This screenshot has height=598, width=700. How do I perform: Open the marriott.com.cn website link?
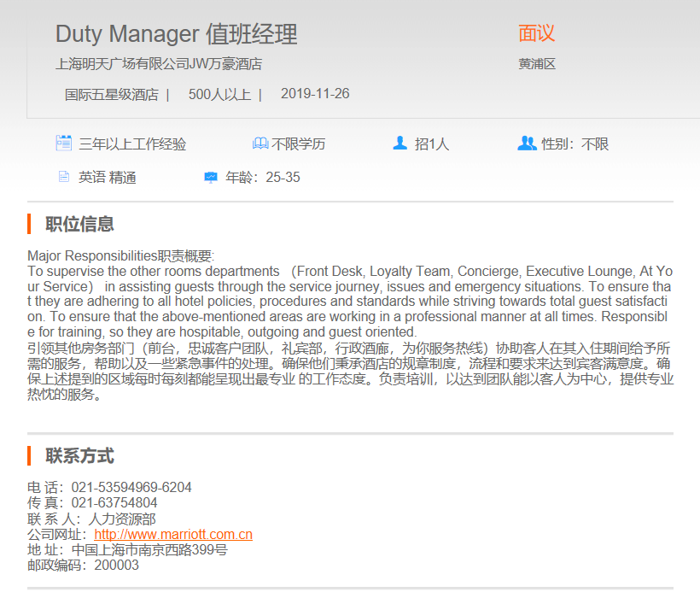[173, 534]
